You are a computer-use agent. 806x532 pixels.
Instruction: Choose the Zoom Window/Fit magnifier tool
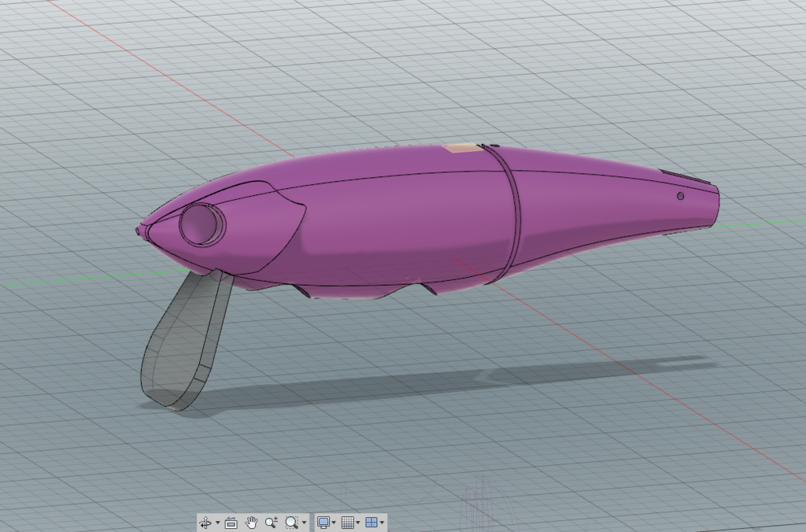click(x=291, y=523)
